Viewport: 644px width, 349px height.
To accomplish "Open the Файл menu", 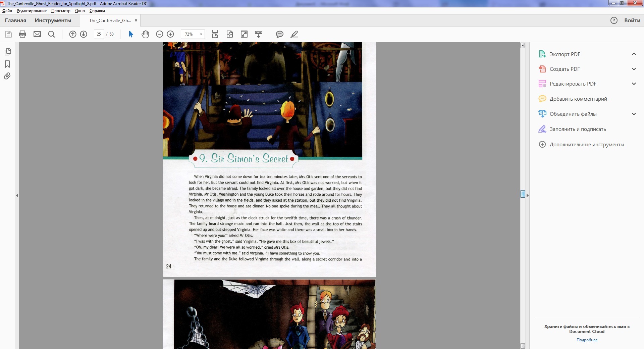I will coord(7,11).
